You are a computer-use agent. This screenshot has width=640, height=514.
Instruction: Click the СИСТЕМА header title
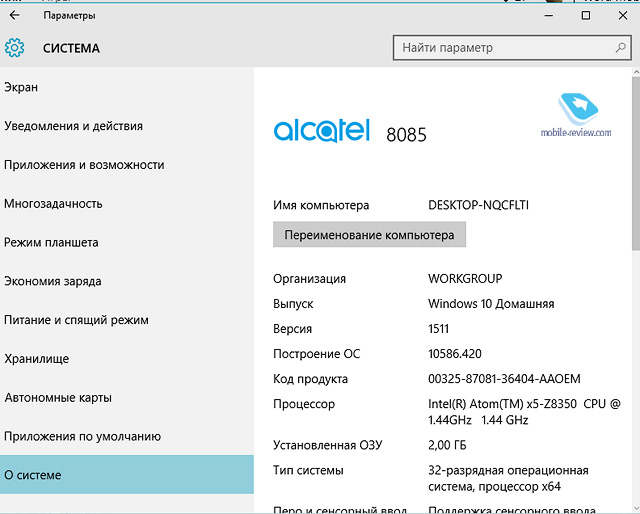(71, 48)
